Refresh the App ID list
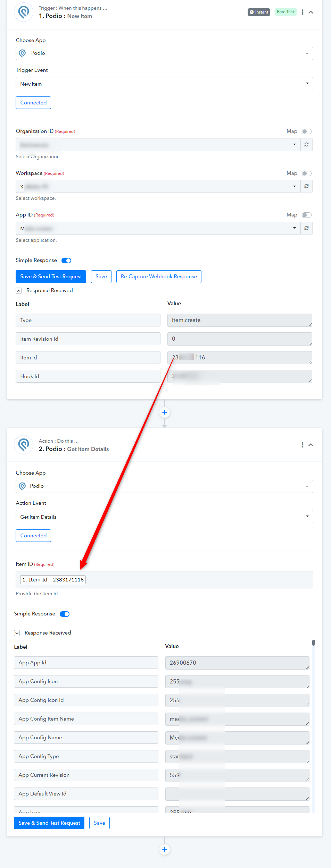This screenshot has height=868, width=331. pos(306,228)
